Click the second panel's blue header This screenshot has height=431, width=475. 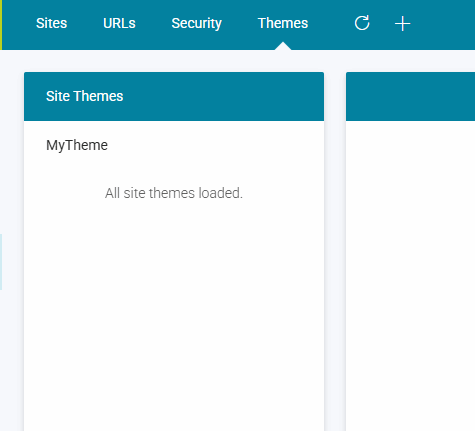pos(410,96)
